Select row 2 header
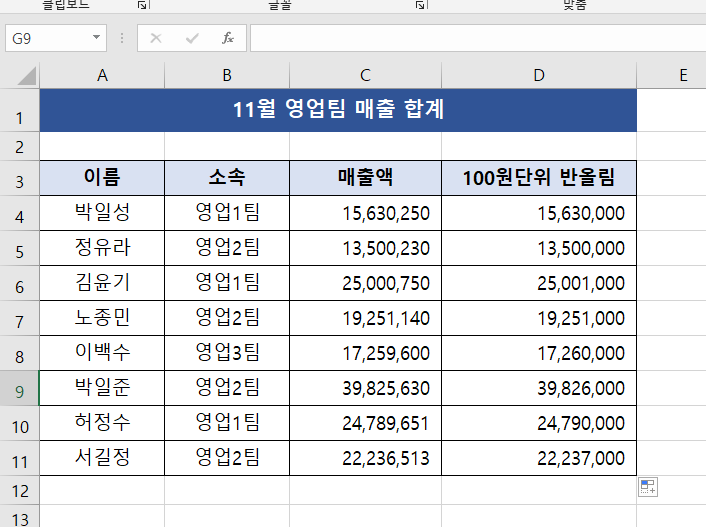The image size is (706, 527). (x=19, y=146)
